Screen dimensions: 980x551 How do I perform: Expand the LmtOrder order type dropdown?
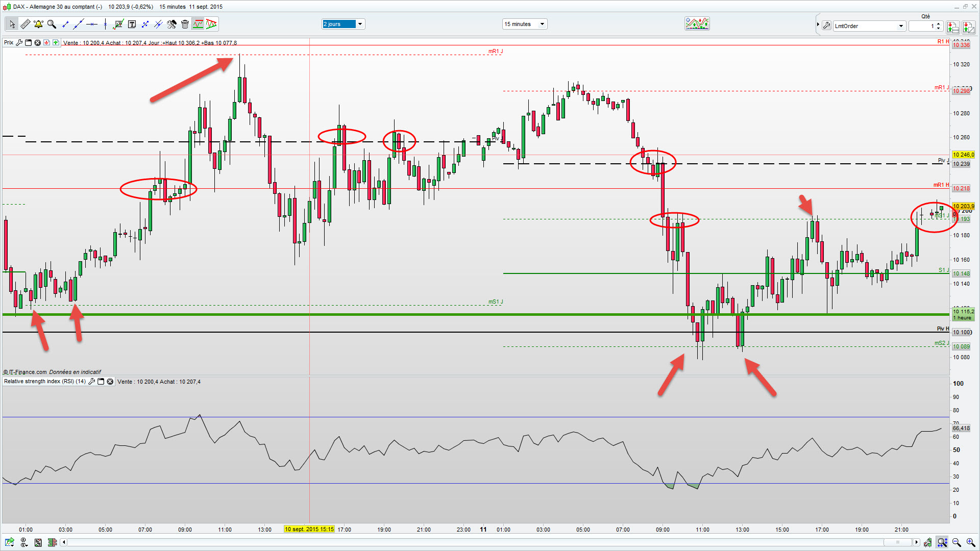[901, 26]
